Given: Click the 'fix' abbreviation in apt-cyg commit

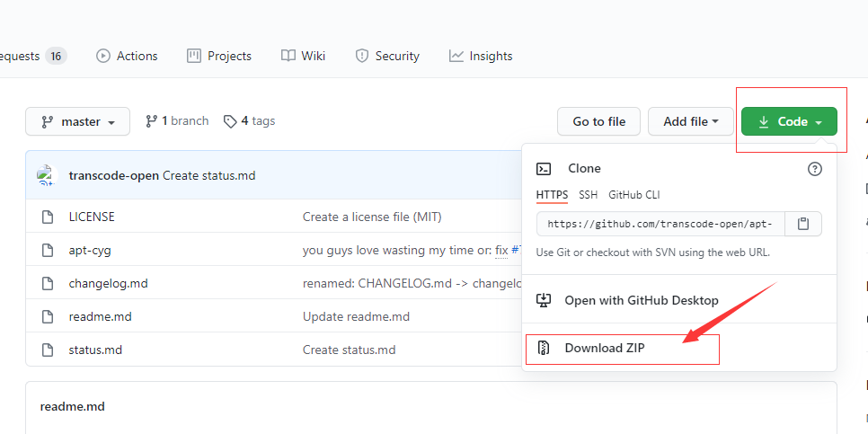Looking at the screenshot, I should tap(501, 250).
